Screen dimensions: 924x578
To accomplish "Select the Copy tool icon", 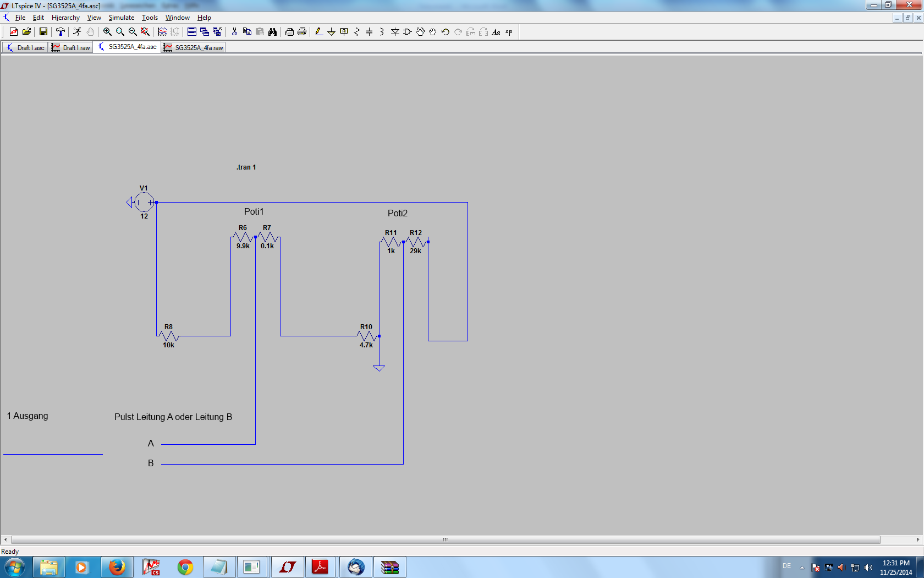I will [247, 32].
